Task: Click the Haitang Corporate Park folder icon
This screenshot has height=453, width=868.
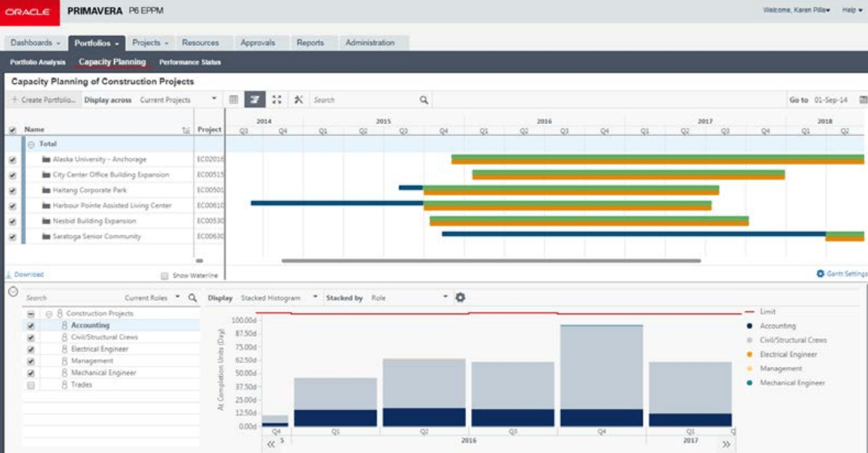Action: pyautogui.click(x=46, y=190)
